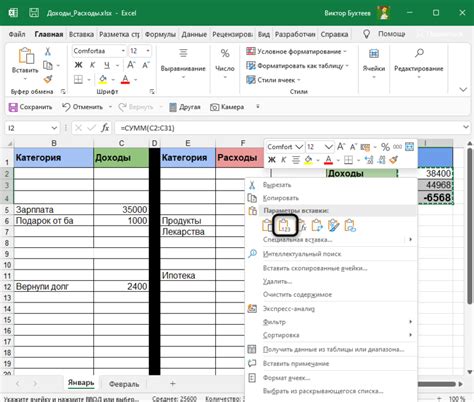Click the Camera icon in quick access toolbar
The image size is (474, 402).
click(x=215, y=107)
